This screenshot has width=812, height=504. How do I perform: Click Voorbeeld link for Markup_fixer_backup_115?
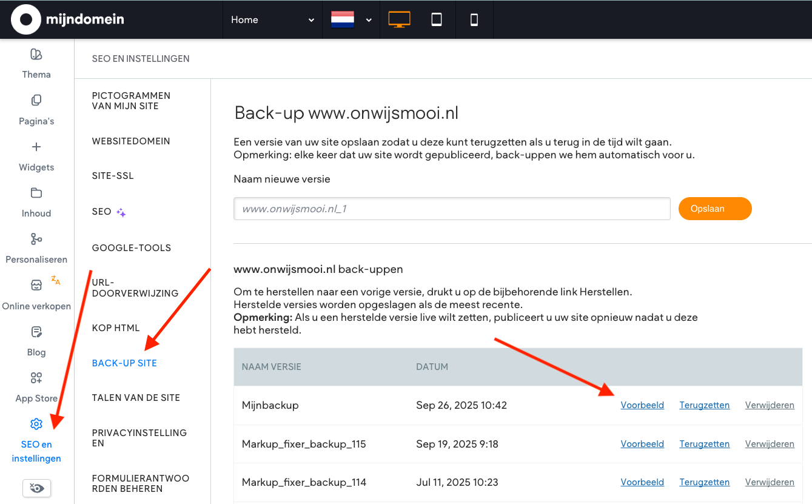(642, 444)
